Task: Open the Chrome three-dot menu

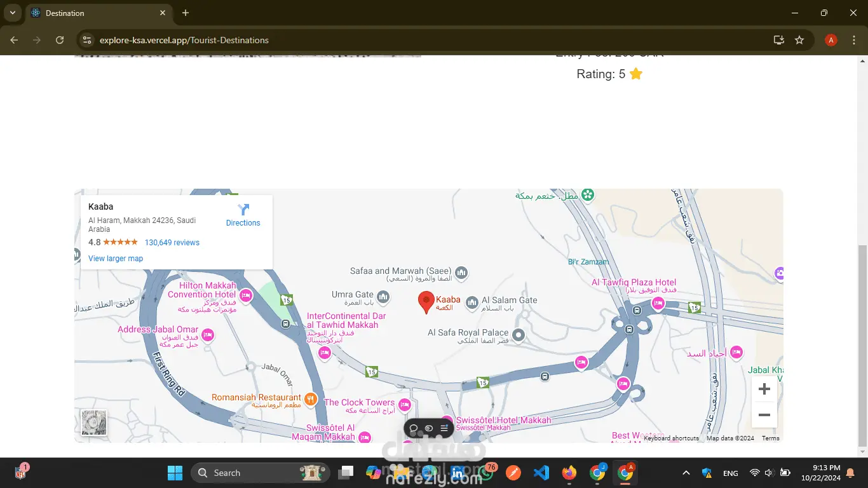Action: tap(853, 40)
